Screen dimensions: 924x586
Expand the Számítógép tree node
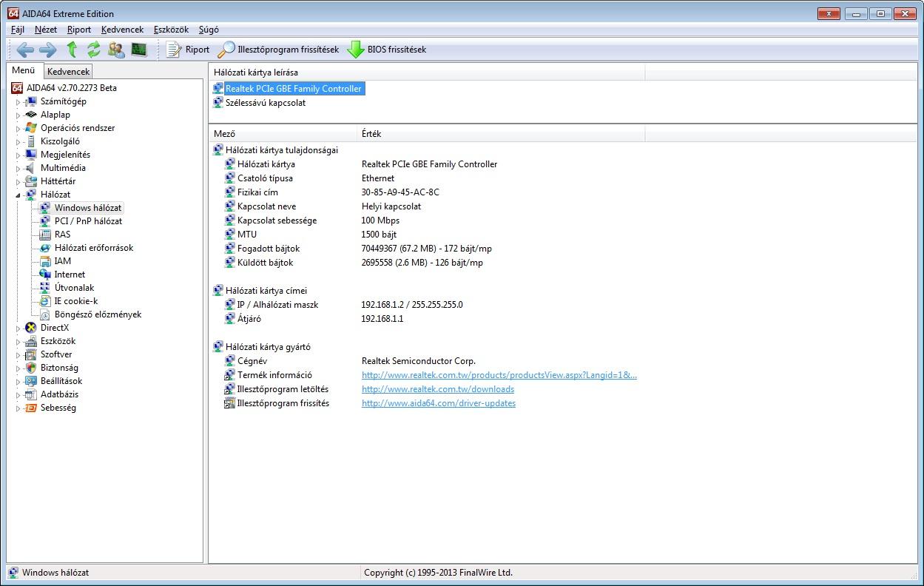click(x=18, y=102)
